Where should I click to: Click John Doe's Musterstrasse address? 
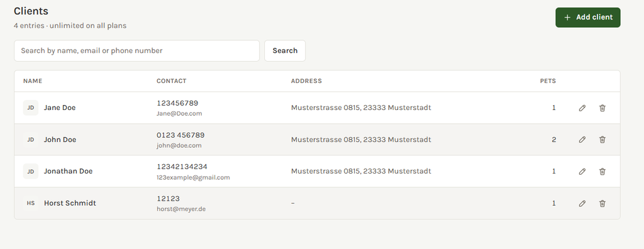point(361,140)
